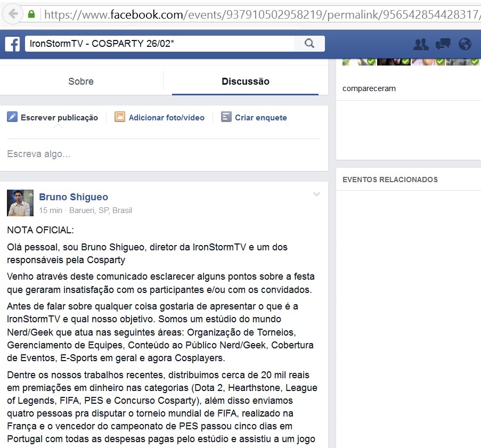Image resolution: width=481 pixels, height=448 pixels.
Task: Click Bruno Shigueo's profile picture
Action: (20, 203)
